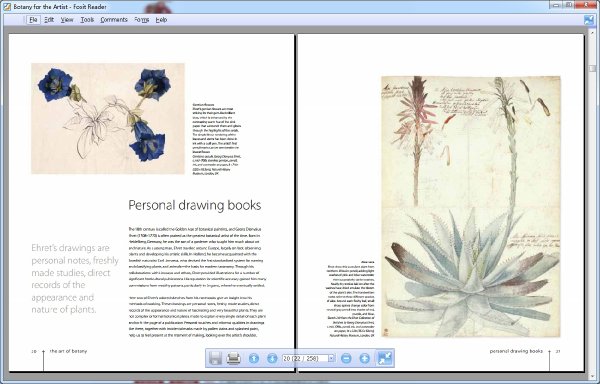Exit full screen via arrows icon
600x384 pixels.
point(384,358)
